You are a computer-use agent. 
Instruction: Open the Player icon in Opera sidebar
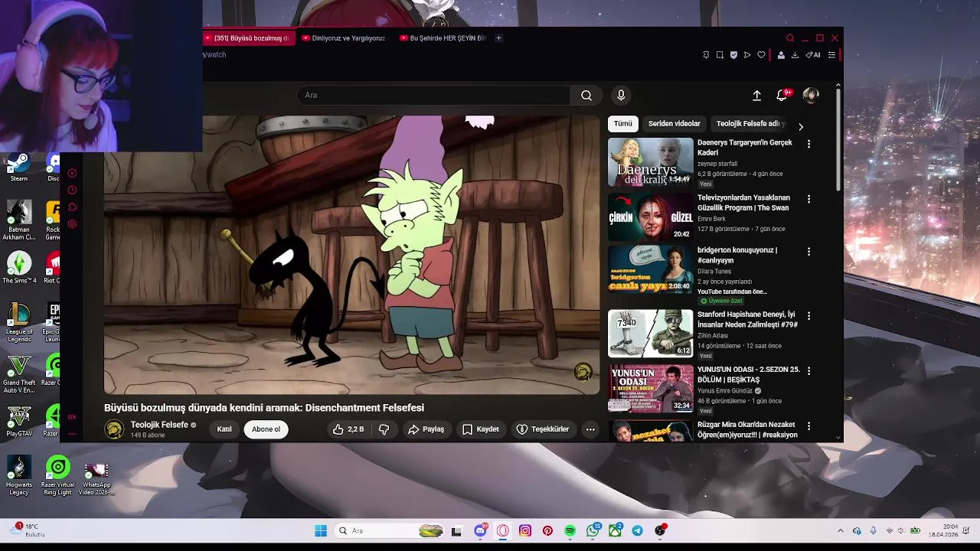72,173
